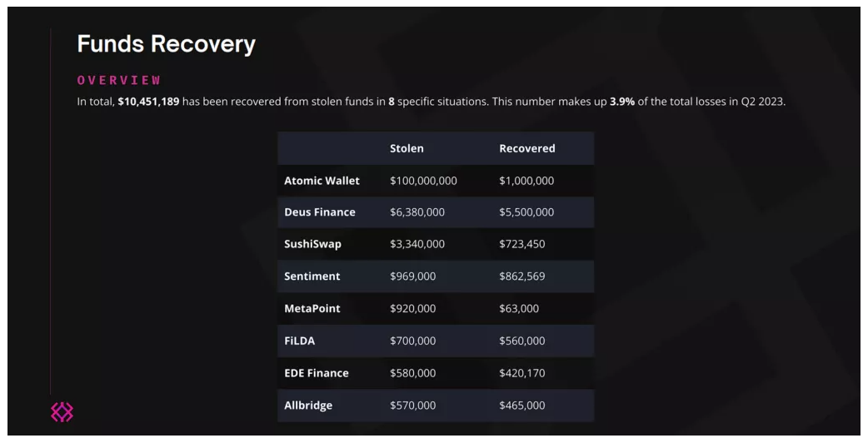Click the $570,000 stolen amount
Viewport: 868px width, 443px height.
click(412, 406)
